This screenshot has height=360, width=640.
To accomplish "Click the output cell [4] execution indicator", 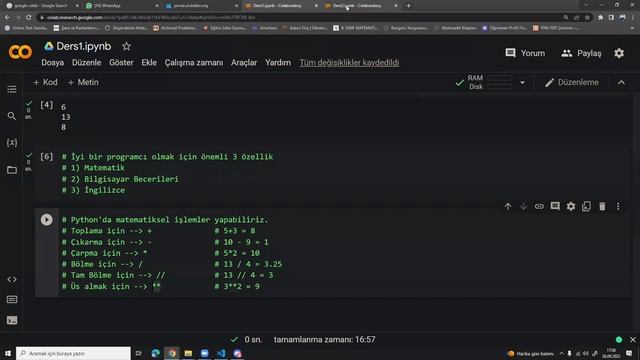I will point(47,105).
